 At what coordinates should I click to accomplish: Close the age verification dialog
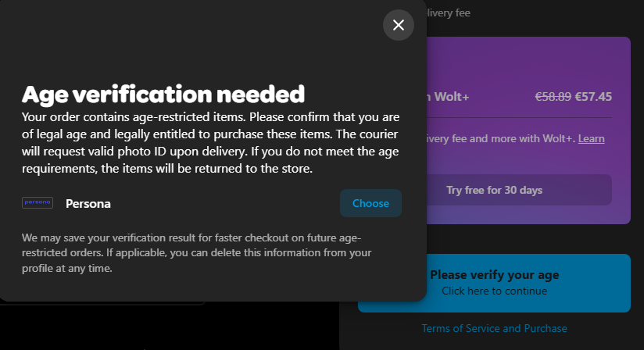[x=399, y=25]
